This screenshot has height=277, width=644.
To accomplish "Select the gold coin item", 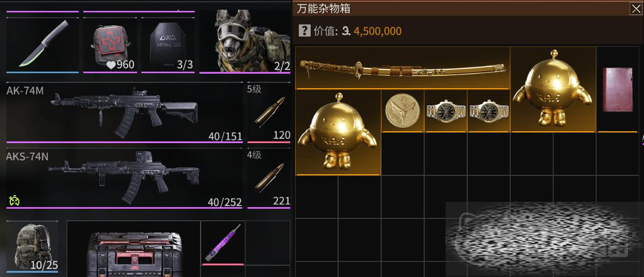I will coord(403,111).
